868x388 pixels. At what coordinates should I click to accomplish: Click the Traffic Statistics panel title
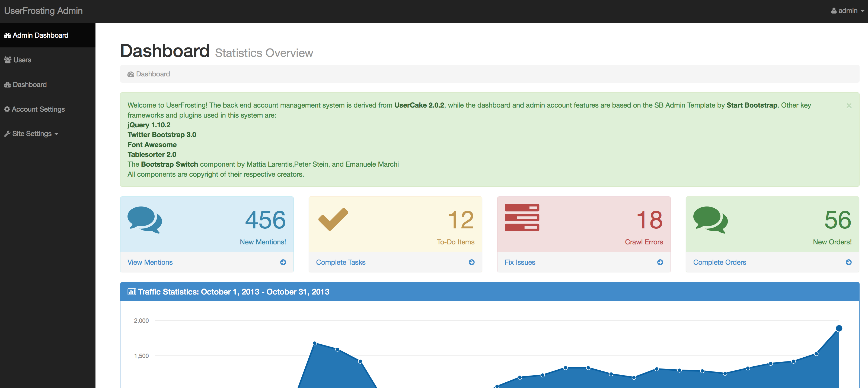[x=234, y=292]
